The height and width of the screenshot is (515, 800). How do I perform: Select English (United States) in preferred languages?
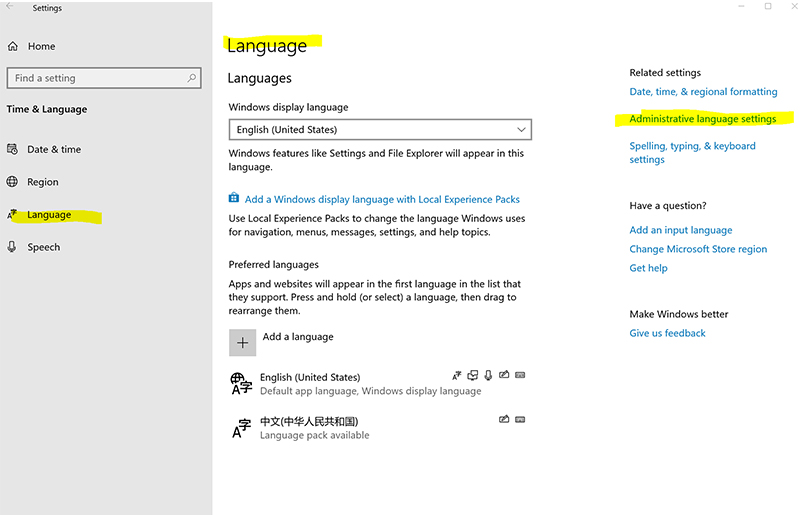378,383
